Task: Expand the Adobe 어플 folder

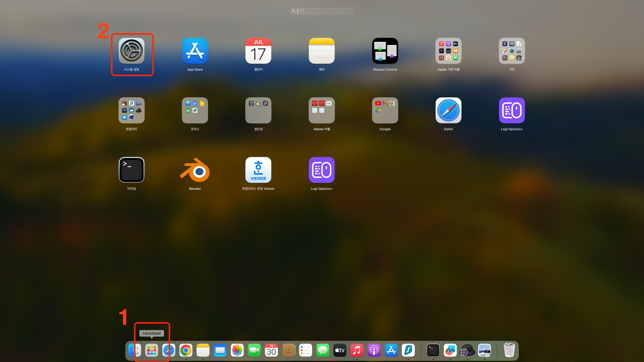Action: (321, 110)
